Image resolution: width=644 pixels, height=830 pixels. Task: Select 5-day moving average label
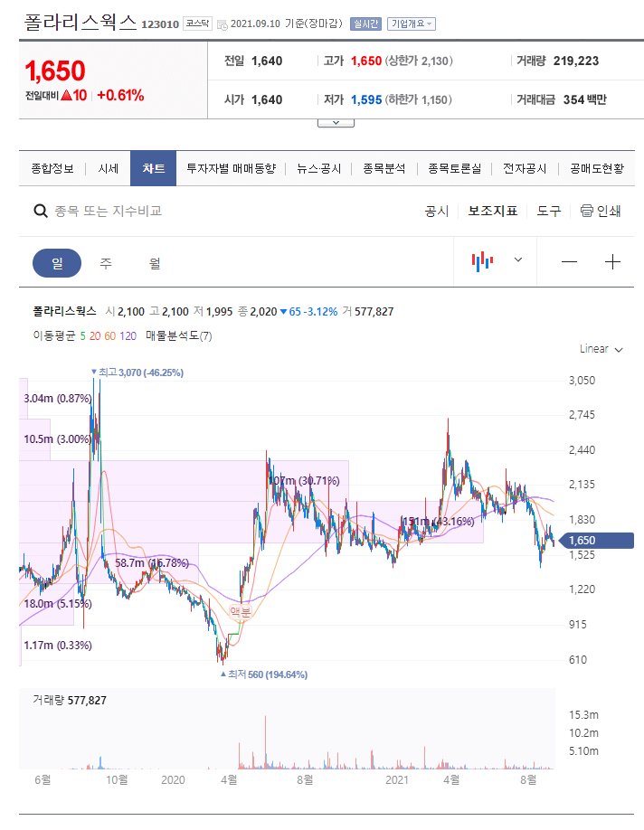tap(82, 336)
